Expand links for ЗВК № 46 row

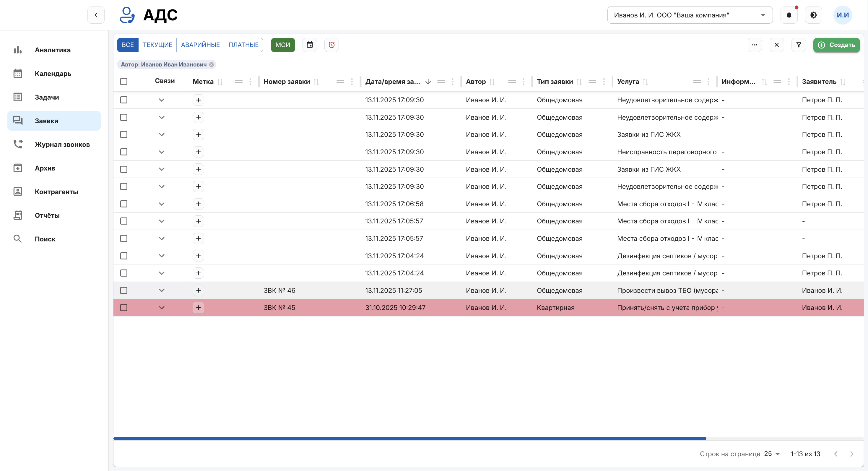point(162,290)
